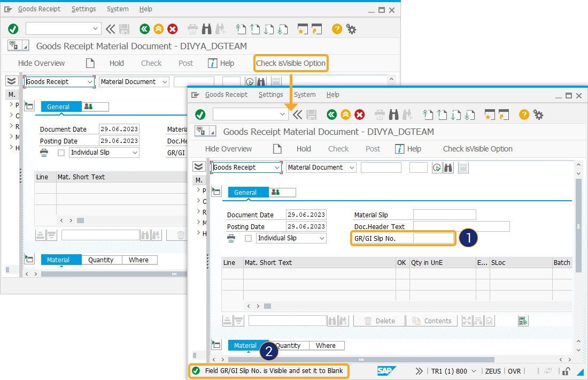
Task: Open the Help menu in the front window menu bar
Action: (x=332, y=95)
